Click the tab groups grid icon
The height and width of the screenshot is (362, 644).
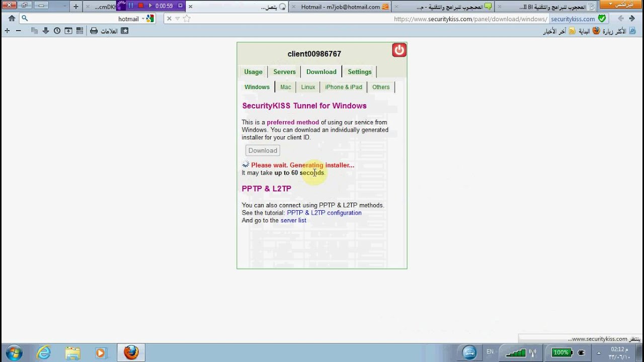tap(79, 31)
